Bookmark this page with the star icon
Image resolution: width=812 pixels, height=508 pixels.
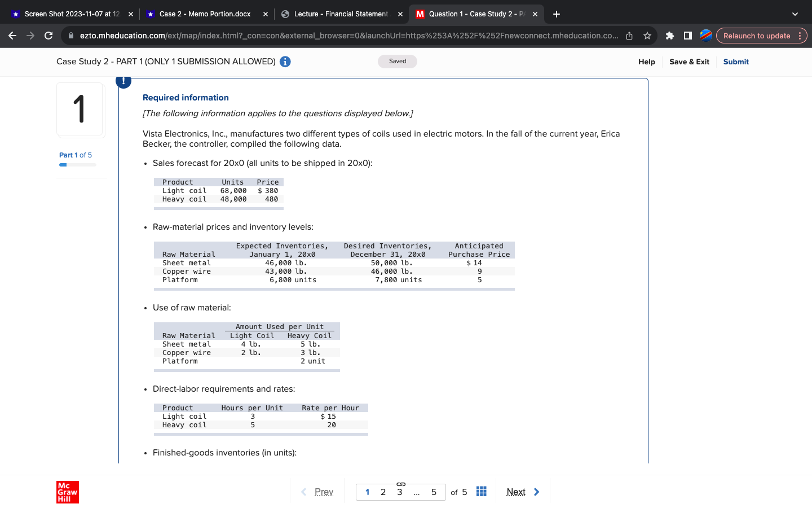click(x=647, y=36)
